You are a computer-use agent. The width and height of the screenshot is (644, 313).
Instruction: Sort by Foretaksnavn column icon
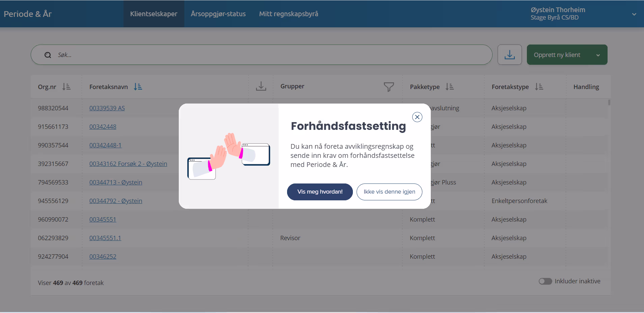tap(138, 87)
